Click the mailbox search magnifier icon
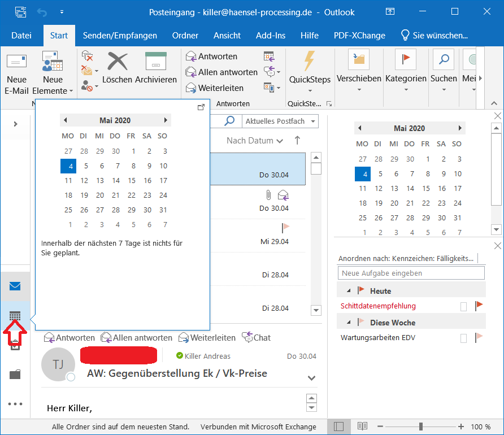The height and width of the screenshot is (435, 504). (229, 121)
